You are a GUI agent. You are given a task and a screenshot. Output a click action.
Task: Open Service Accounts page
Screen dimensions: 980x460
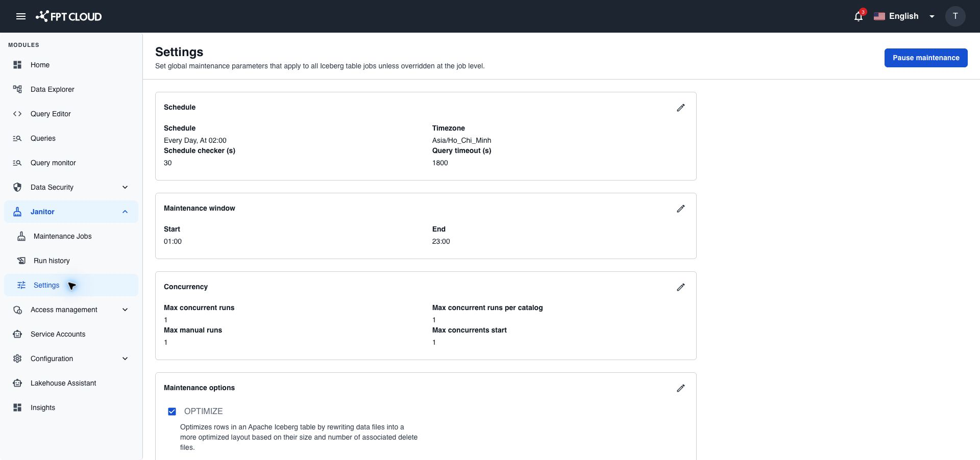[71, 334]
